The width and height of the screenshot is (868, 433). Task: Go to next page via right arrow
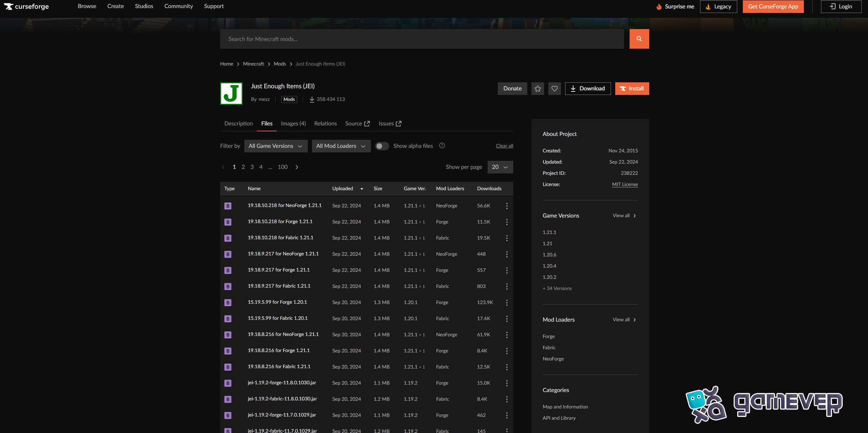pos(296,167)
